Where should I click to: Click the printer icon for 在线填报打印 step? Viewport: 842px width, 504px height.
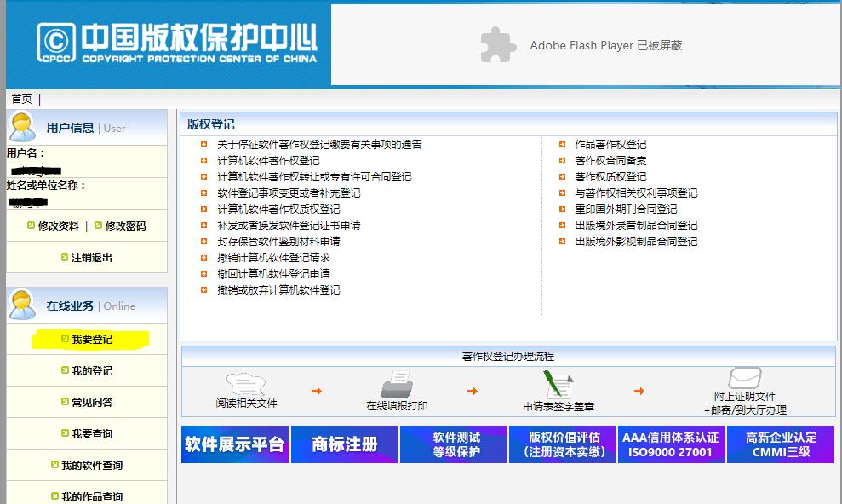[x=397, y=383]
